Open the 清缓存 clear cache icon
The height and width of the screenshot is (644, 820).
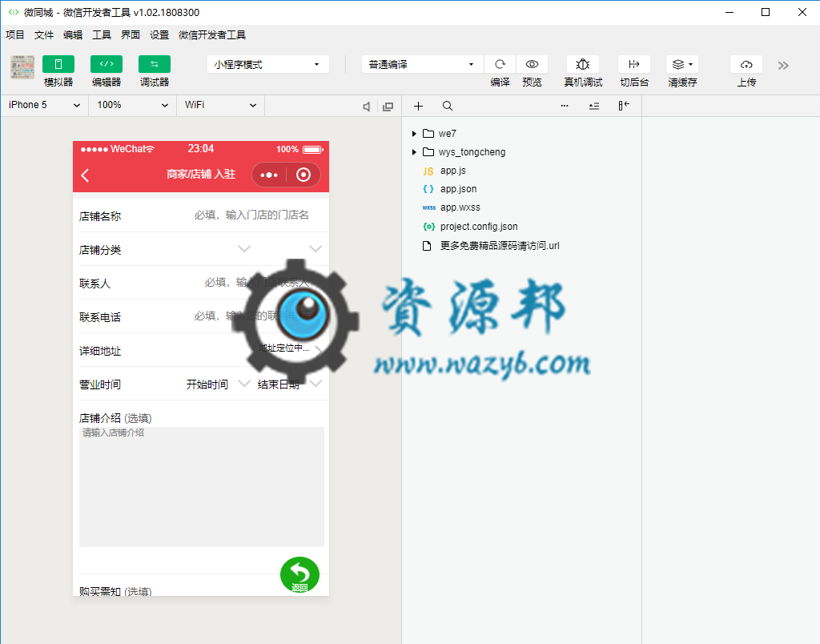click(x=682, y=64)
